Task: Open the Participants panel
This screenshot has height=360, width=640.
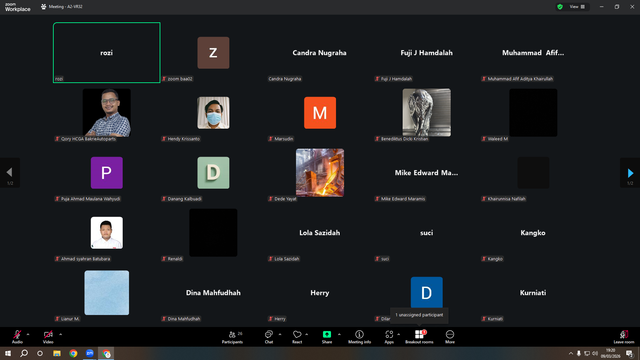Action: (x=232, y=337)
